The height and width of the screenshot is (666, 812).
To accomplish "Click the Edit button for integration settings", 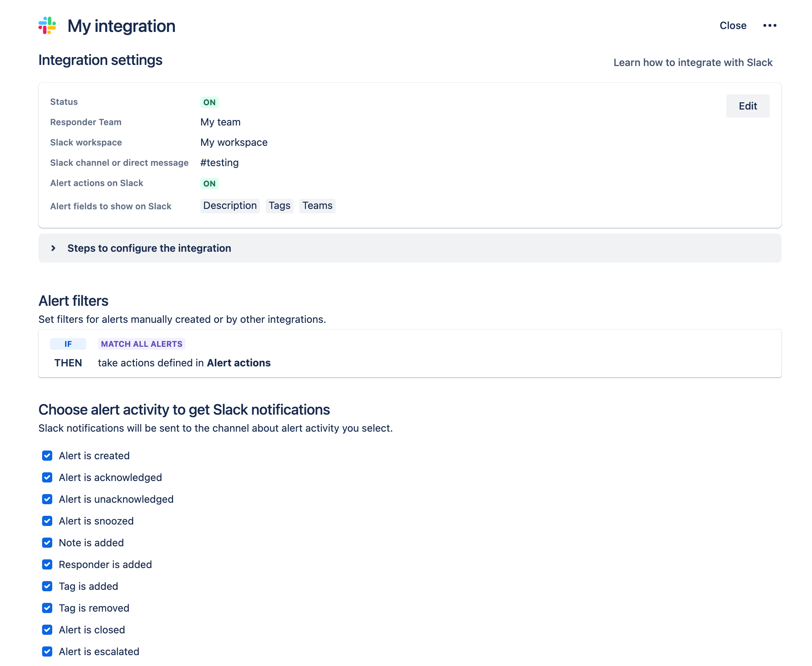I will (x=747, y=106).
